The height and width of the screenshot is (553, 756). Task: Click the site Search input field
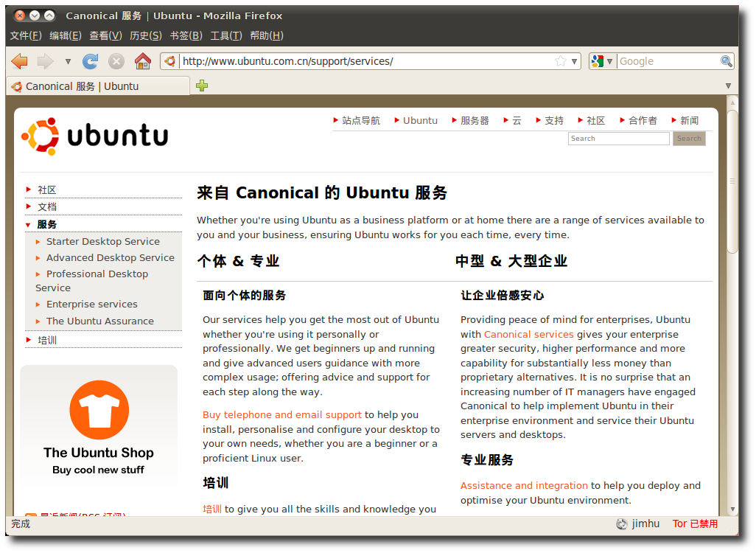pos(619,139)
